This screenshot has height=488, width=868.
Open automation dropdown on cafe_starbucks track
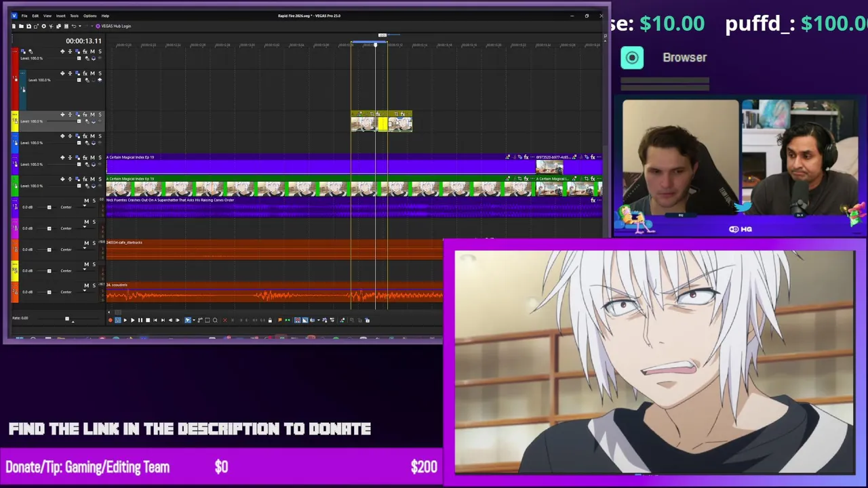click(x=85, y=248)
